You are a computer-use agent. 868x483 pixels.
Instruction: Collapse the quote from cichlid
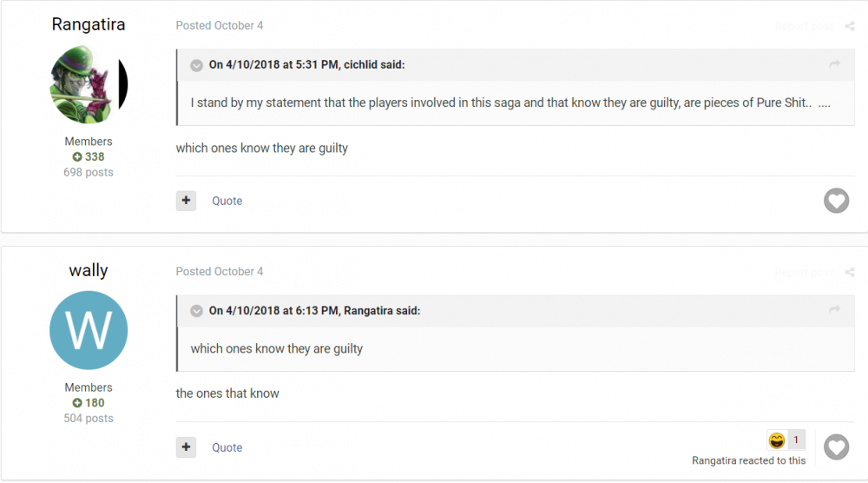tap(196, 65)
